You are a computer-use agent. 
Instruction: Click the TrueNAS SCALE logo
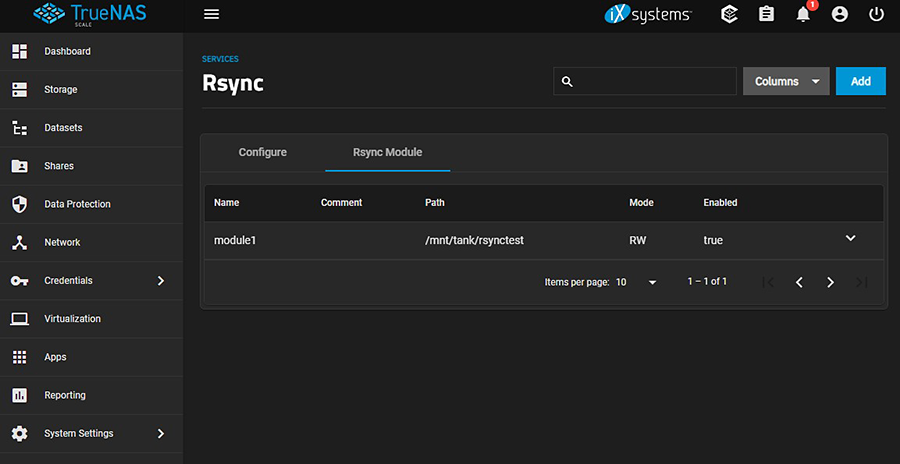click(90, 15)
